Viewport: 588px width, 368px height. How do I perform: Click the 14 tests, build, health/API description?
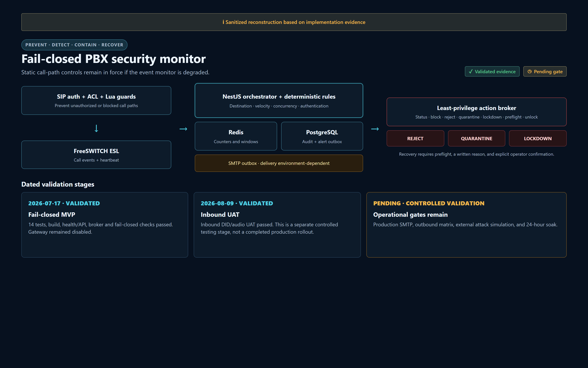[x=101, y=228]
